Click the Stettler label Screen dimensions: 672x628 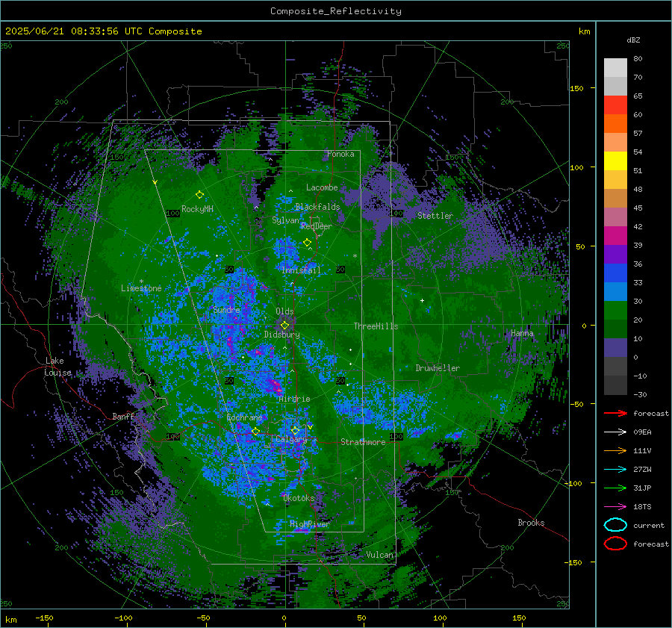435,216
